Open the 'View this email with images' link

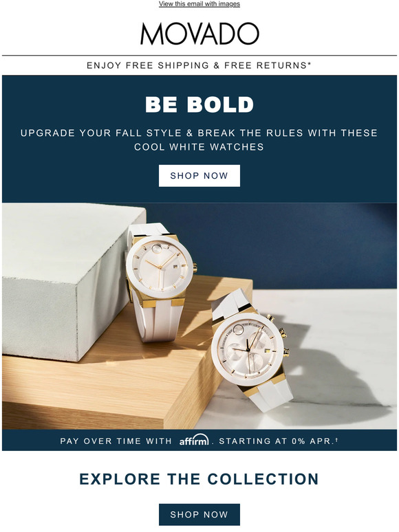coord(199,3)
